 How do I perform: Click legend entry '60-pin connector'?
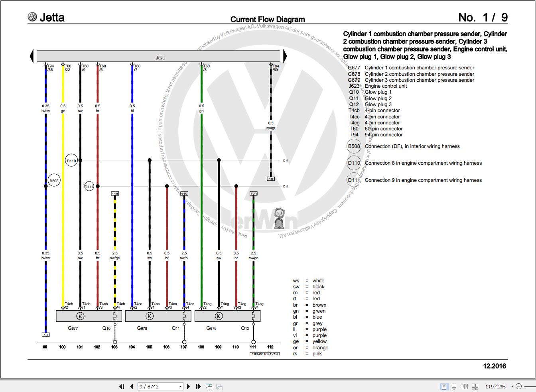click(384, 129)
